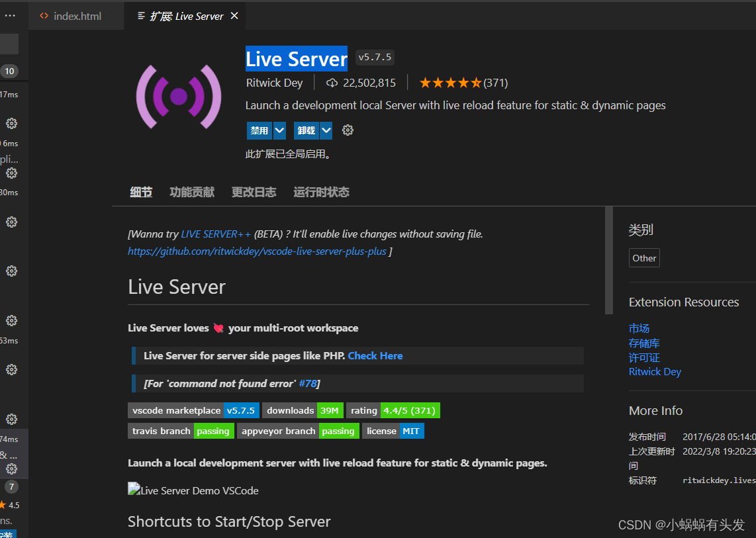
Task: Open the Check Here link for PHP pages
Action: tap(375, 355)
